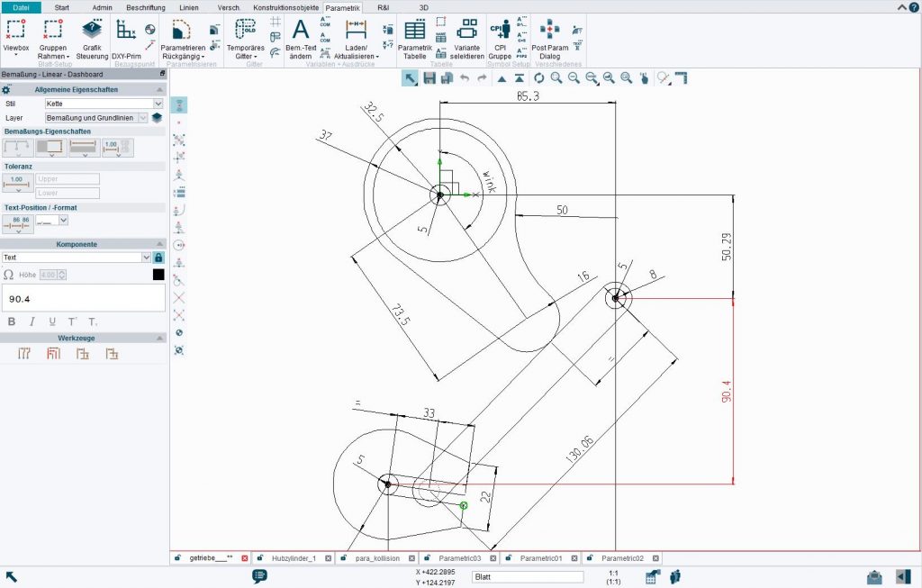Click the Undo arrow in the drawing toolbar
The image size is (922, 588).
click(465, 78)
